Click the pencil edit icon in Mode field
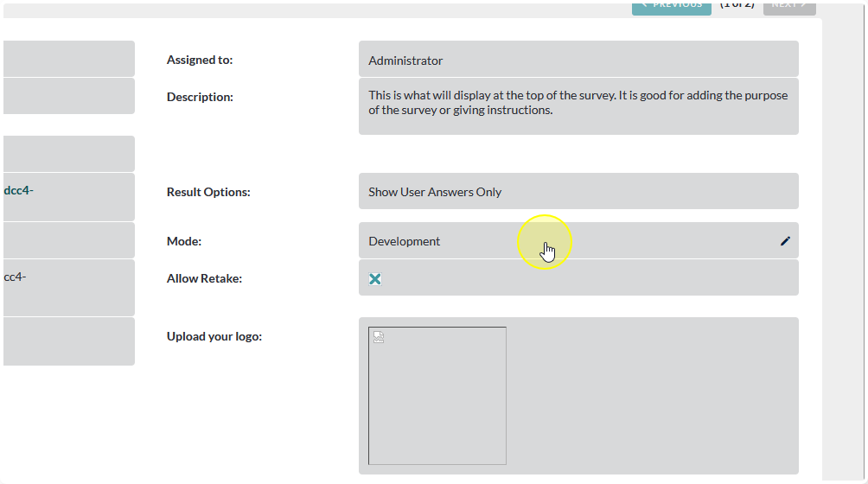 [785, 241]
